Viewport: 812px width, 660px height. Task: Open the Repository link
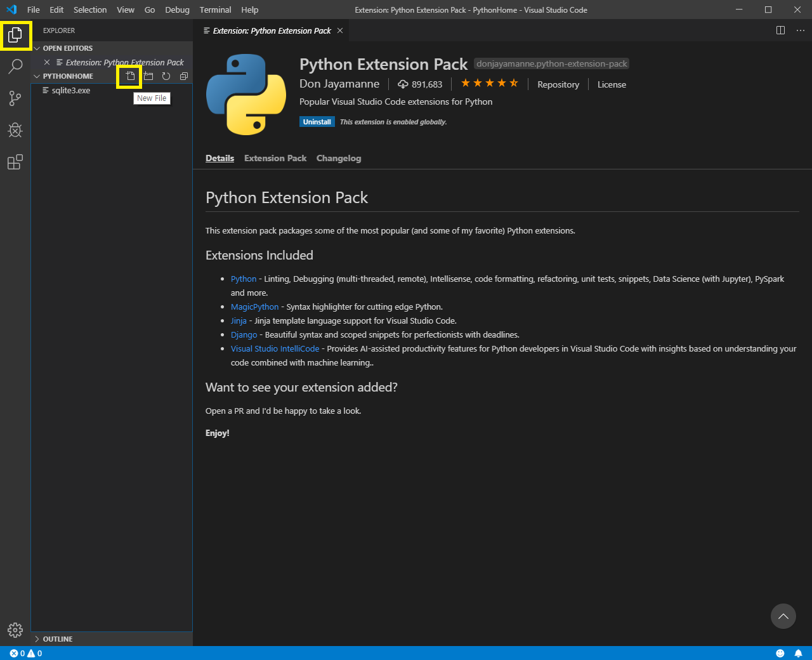558,84
